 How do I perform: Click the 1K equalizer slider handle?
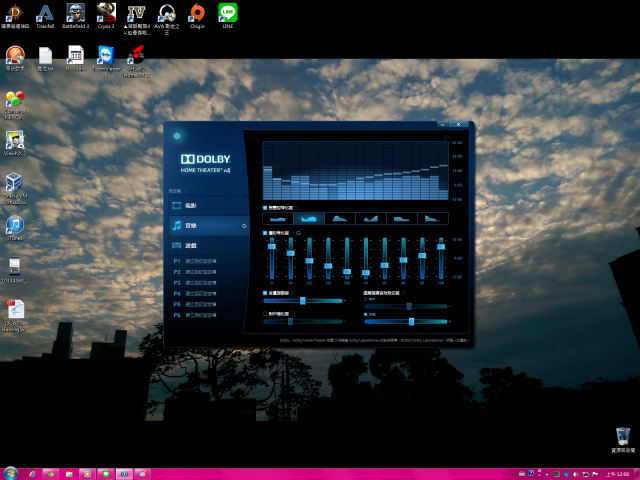click(366, 273)
